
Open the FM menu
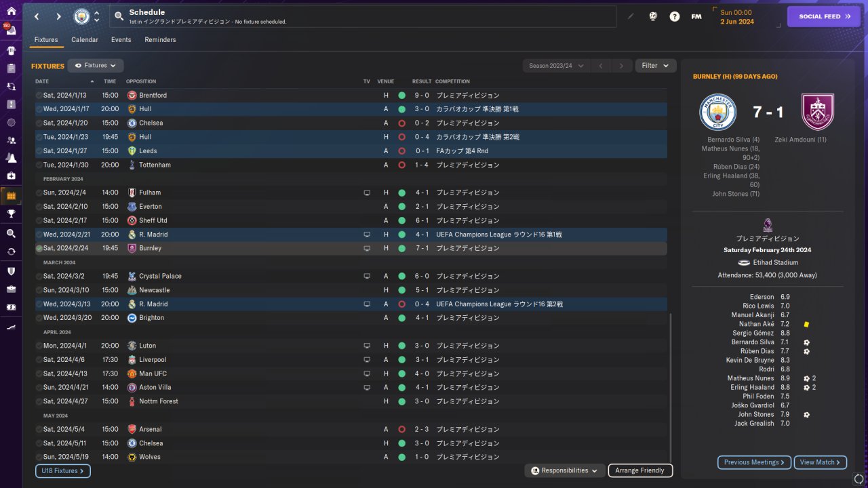pos(696,16)
